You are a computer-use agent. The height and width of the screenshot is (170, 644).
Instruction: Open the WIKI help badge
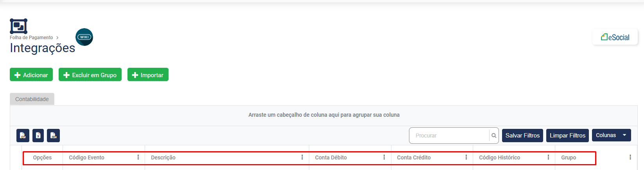click(84, 37)
